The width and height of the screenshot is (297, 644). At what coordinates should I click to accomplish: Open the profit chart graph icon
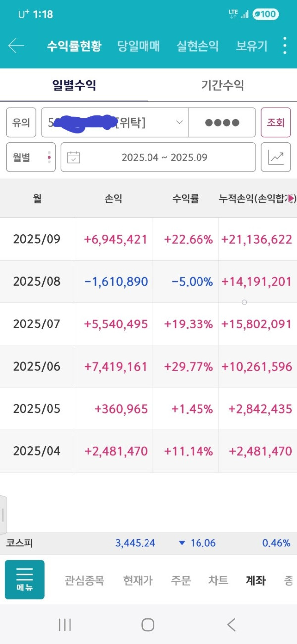pyautogui.click(x=276, y=158)
